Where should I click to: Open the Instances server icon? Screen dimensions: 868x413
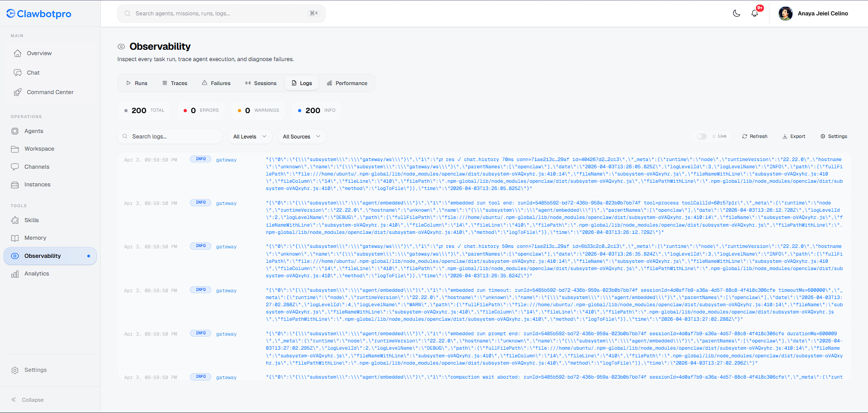pos(15,185)
